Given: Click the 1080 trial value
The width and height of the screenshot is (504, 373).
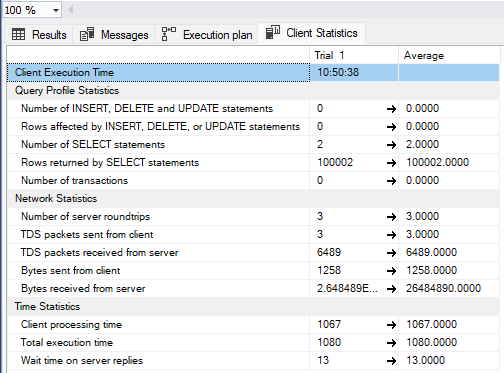Looking at the screenshot, I should [x=329, y=342].
